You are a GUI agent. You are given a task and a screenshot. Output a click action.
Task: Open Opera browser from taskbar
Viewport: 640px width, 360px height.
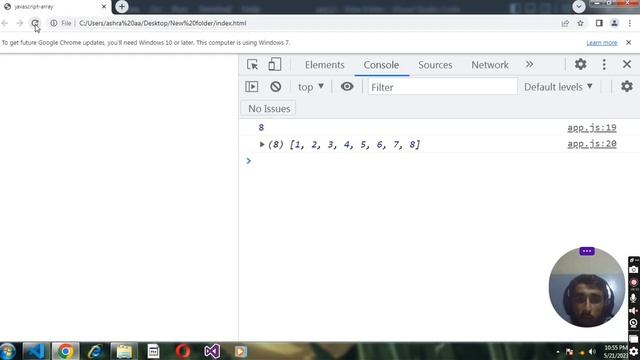point(183,351)
